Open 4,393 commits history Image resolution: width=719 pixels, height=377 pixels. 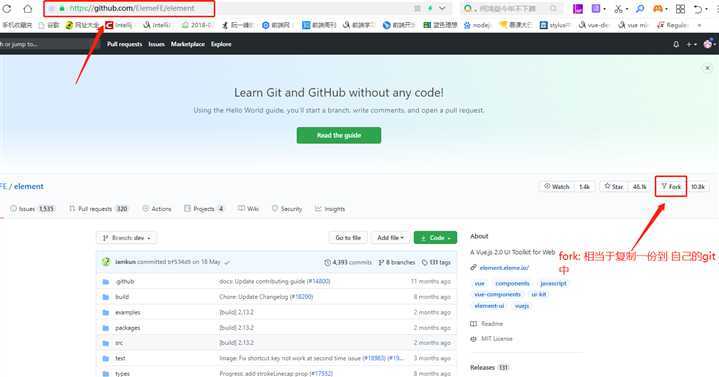[x=348, y=262]
